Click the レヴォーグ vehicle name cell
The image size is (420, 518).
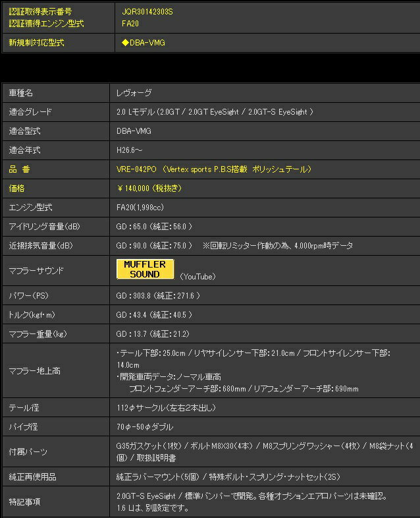[x=134, y=93]
